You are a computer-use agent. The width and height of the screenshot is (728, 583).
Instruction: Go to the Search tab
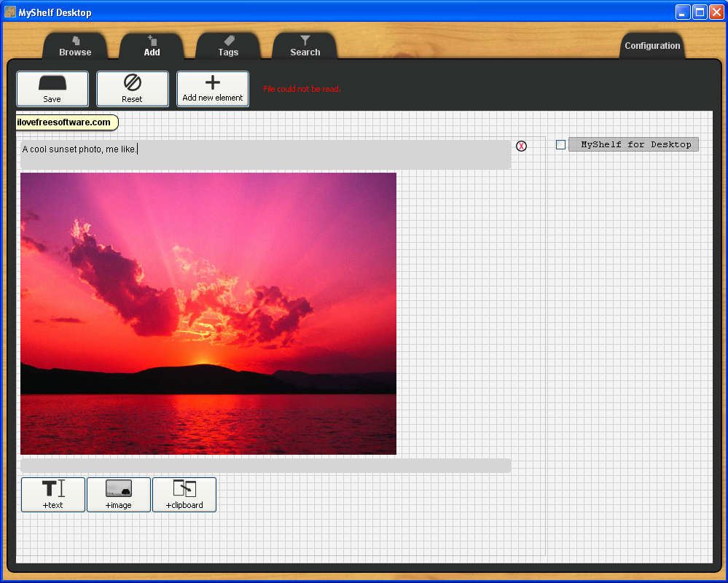305,46
